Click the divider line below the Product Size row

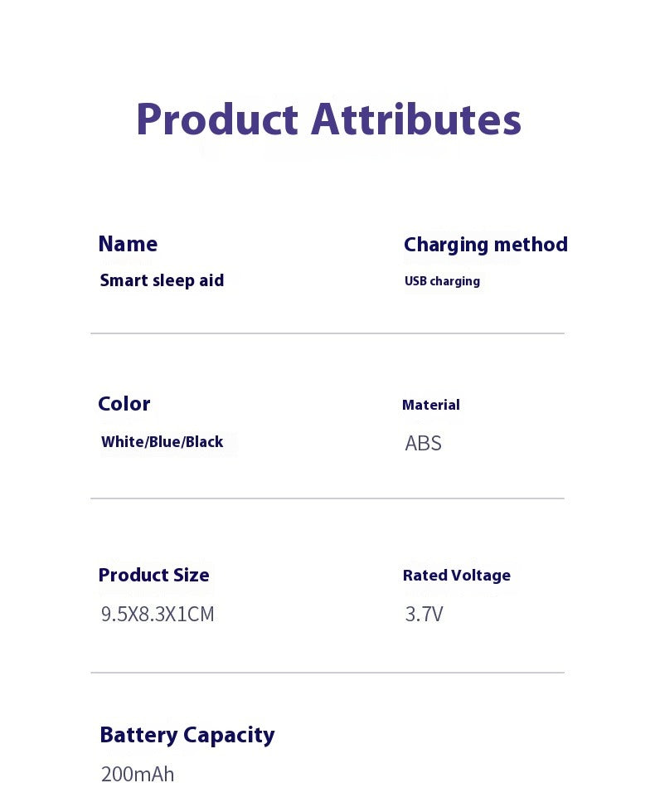[x=327, y=673]
